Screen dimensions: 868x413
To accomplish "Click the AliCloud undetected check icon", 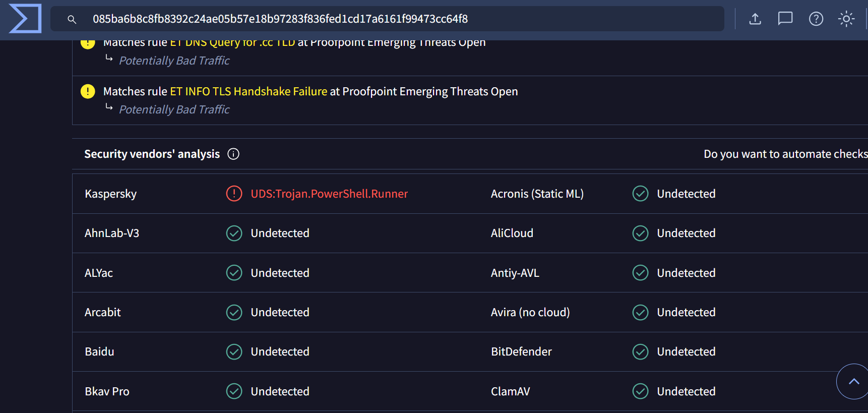I will (640, 233).
